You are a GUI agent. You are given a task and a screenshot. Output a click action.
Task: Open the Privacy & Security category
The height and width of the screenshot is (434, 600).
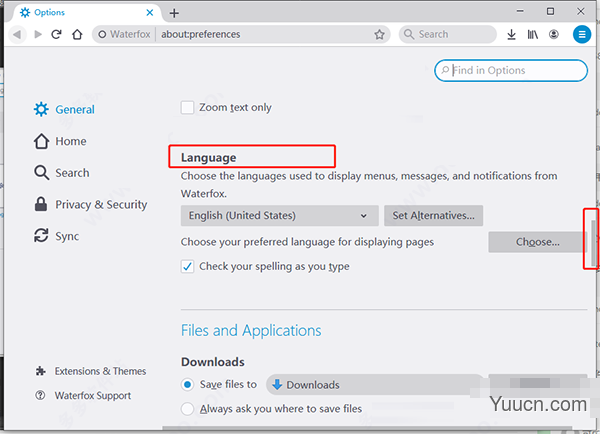tap(91, 204)
